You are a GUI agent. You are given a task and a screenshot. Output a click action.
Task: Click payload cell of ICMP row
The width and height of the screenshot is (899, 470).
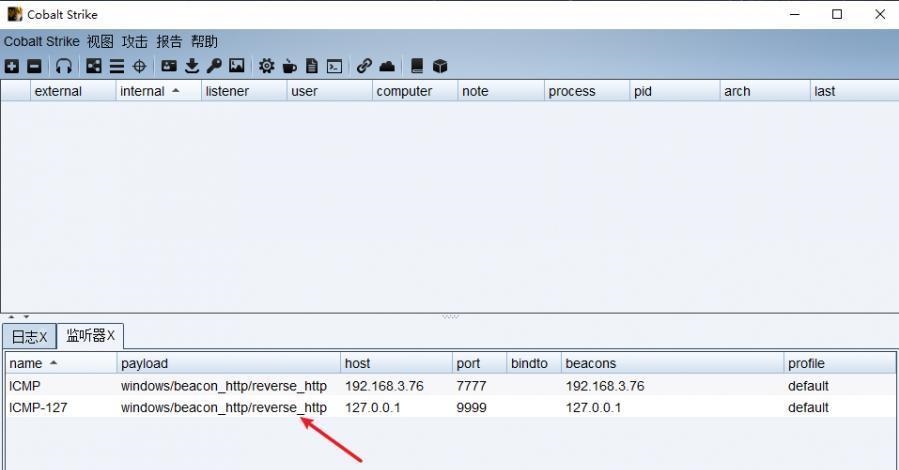[x=229, y=386]
